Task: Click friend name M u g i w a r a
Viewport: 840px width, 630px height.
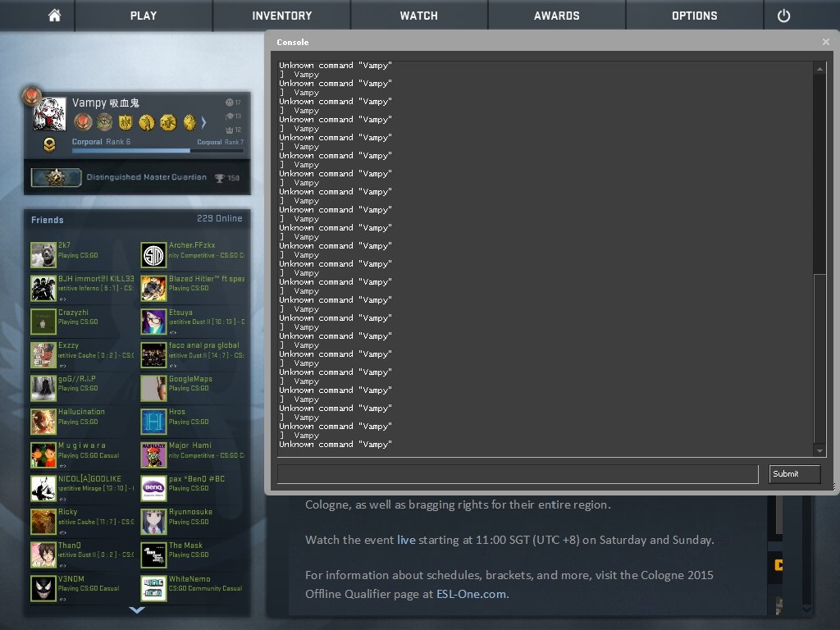Action: click(x=82, y=445)
